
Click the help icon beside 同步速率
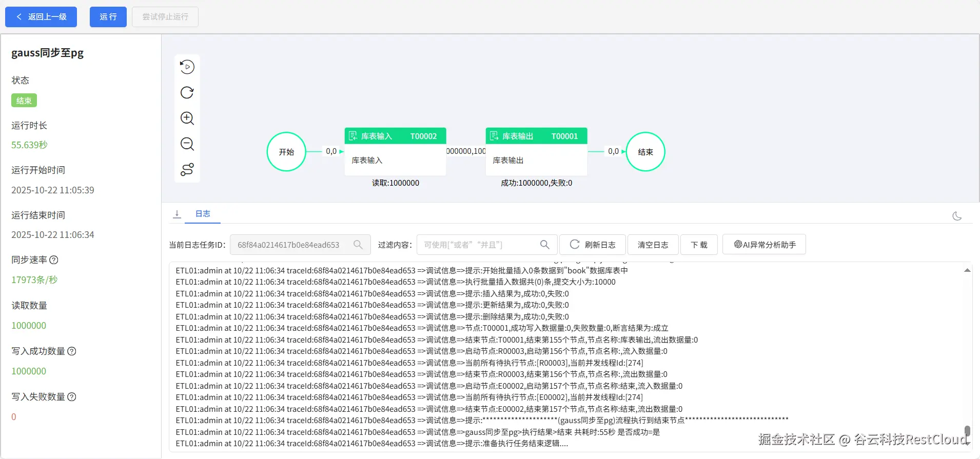coord(54,260)
